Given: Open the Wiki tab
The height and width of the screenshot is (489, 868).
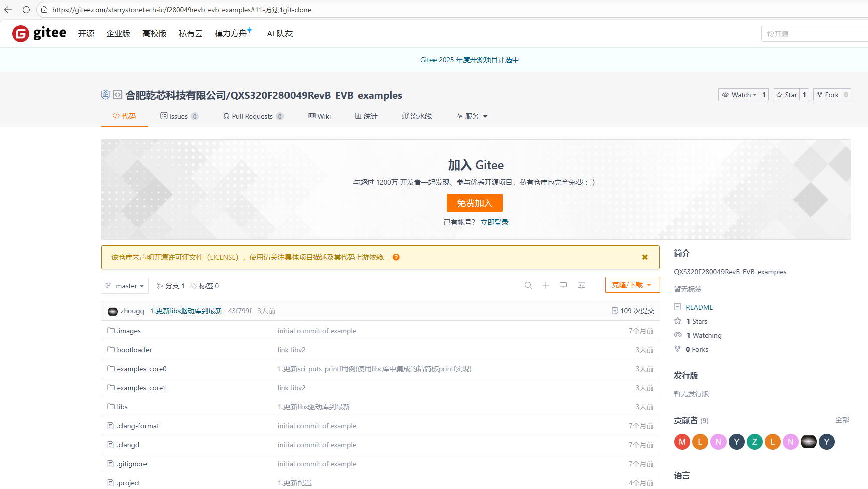Looking at the screenshot, I should [320, 116].
